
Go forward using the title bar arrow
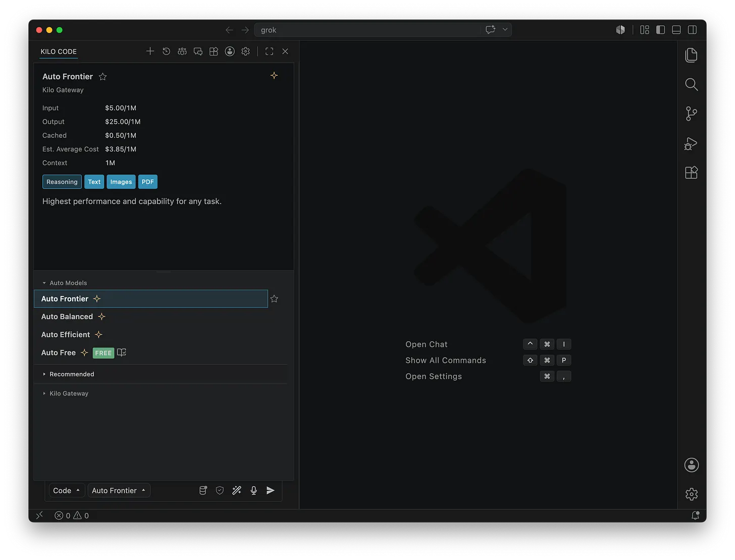[x=245, y=30]
